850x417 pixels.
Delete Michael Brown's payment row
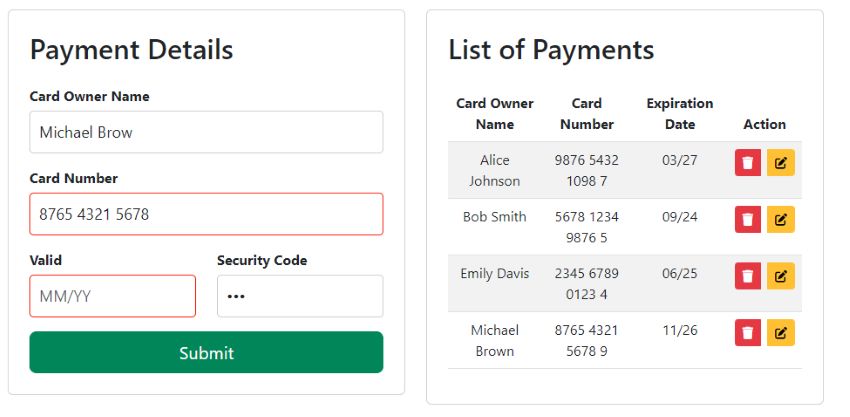click(748, 332)
